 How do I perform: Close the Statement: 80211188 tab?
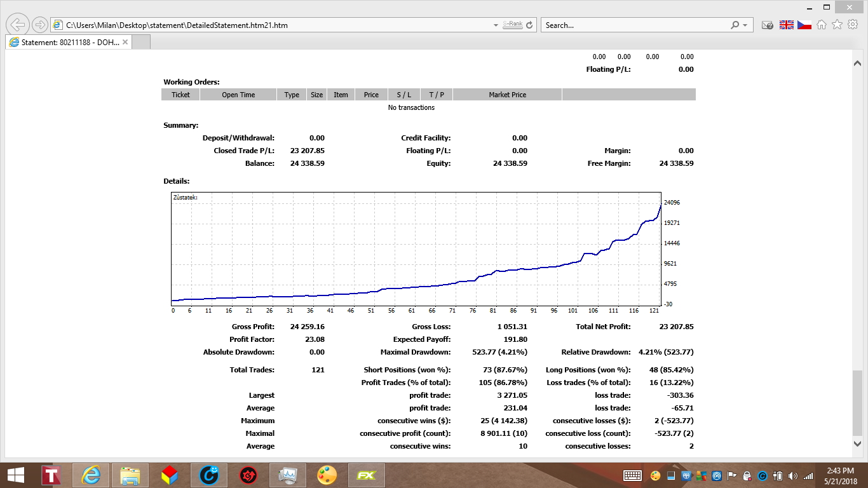125,43
